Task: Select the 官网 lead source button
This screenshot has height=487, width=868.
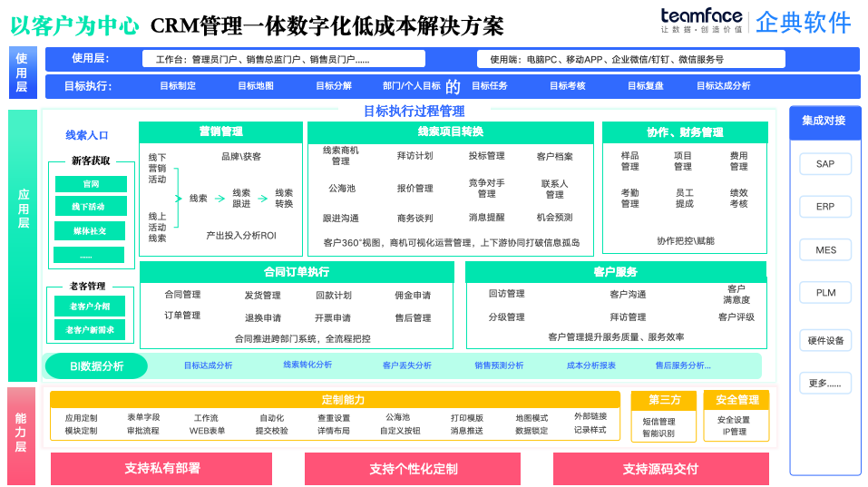Action: 91,184
